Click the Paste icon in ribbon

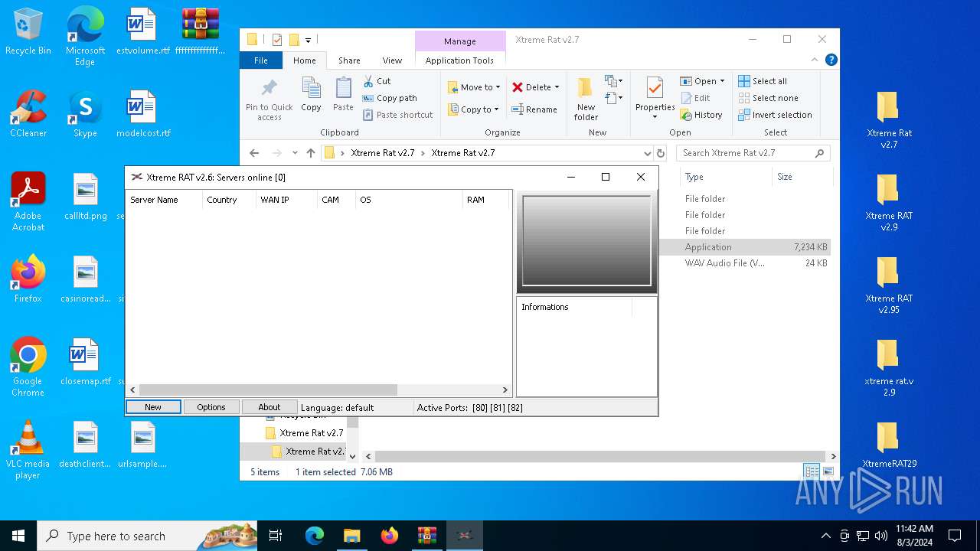(343, 95)
